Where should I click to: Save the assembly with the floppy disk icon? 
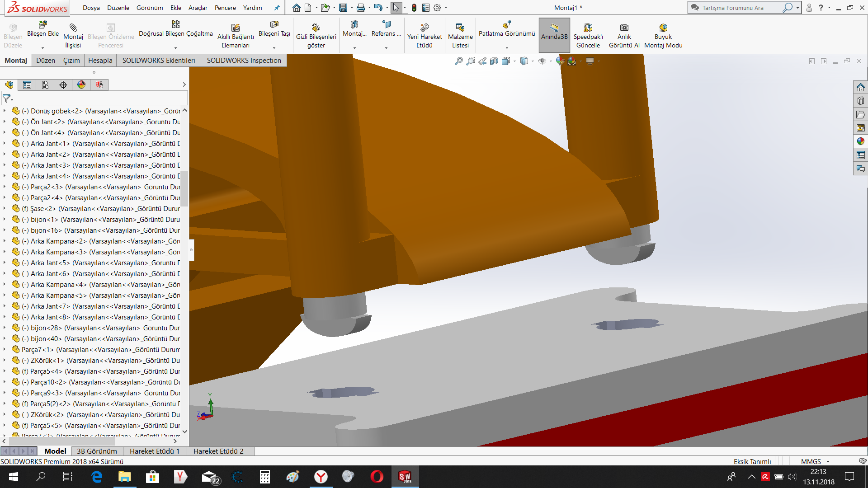point(343,8)
